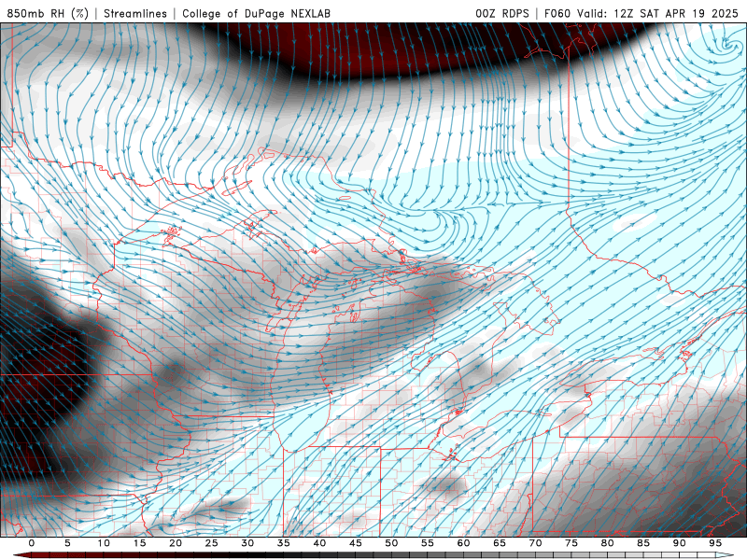Click the colorbar label '50'
The height and width of the screenshot is (560, 747).
(391, 543)
